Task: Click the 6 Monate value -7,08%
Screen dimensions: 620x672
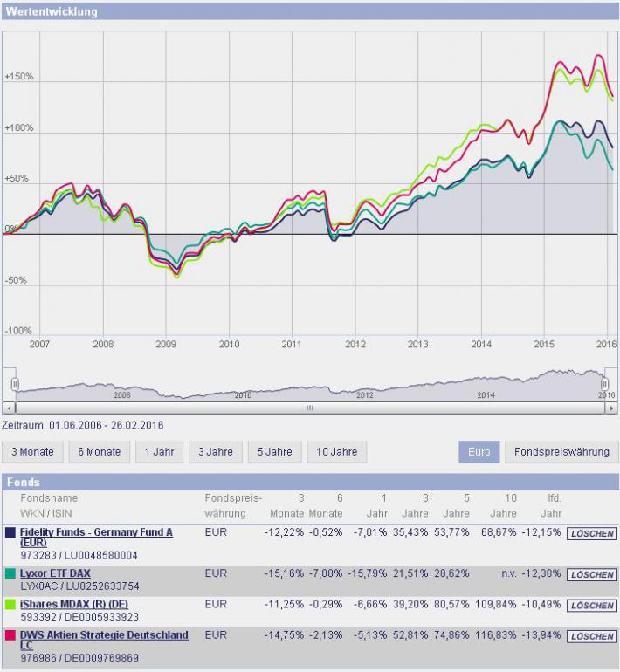Action: pos(326,573)
